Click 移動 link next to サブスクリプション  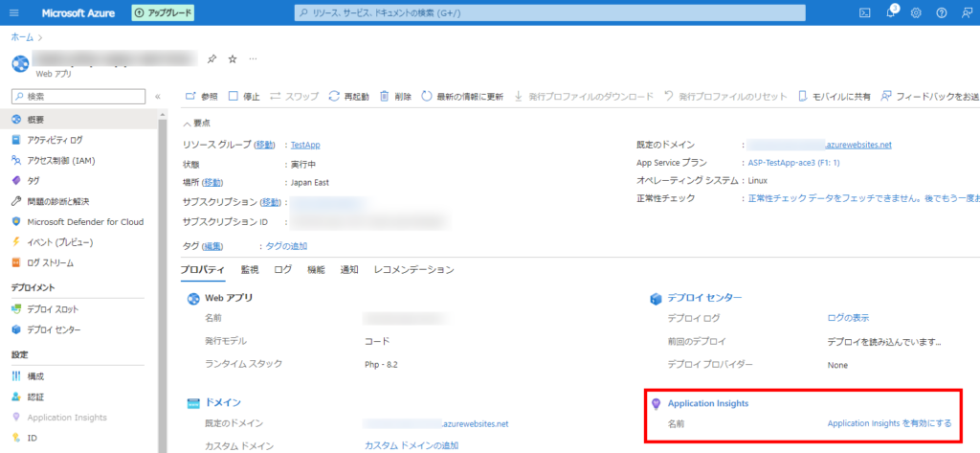pyautogui.click(x=269, y=202)
